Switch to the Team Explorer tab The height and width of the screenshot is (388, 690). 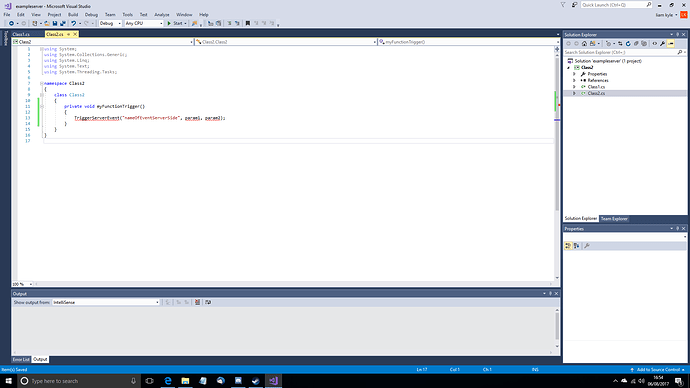614,219
